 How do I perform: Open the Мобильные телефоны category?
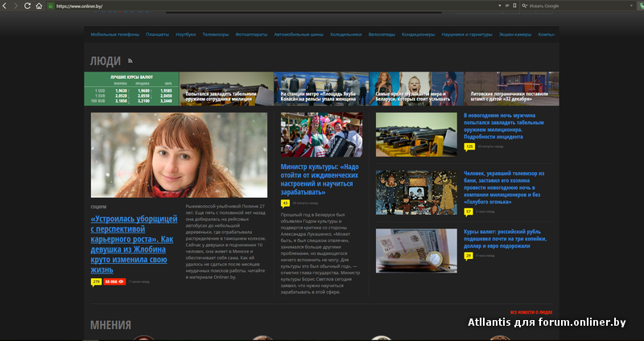(115, 35)
